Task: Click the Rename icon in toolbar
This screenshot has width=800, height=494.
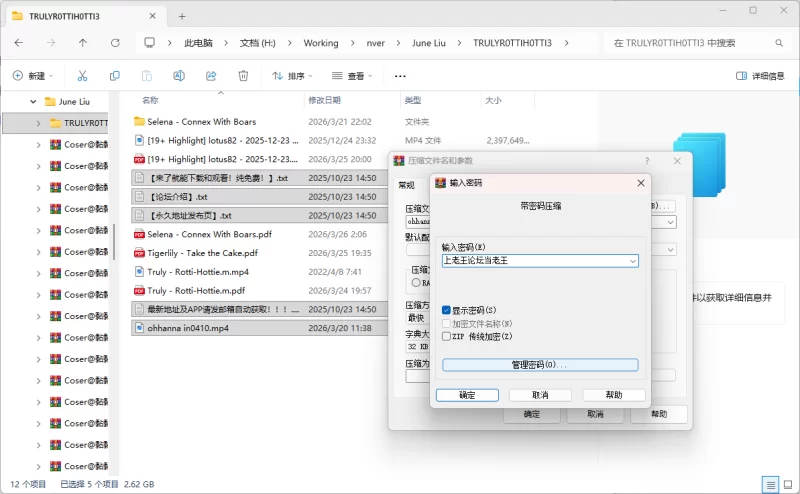Action: pyautogui.click(x=179, y=76)
